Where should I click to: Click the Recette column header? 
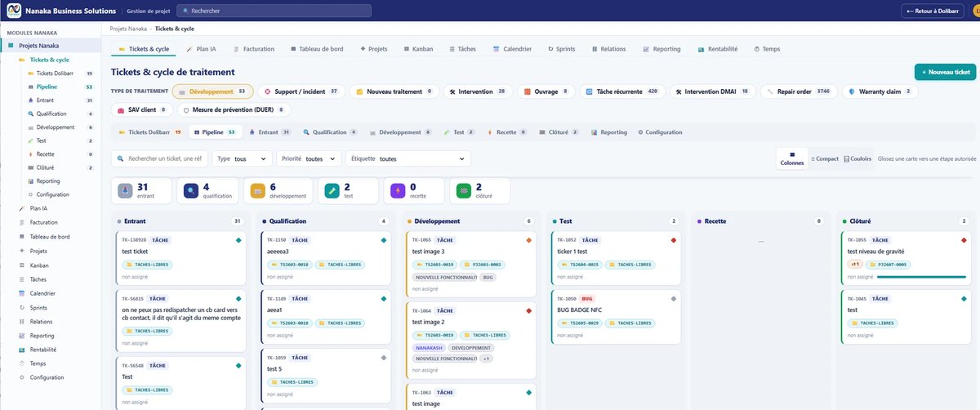(762, 221)
